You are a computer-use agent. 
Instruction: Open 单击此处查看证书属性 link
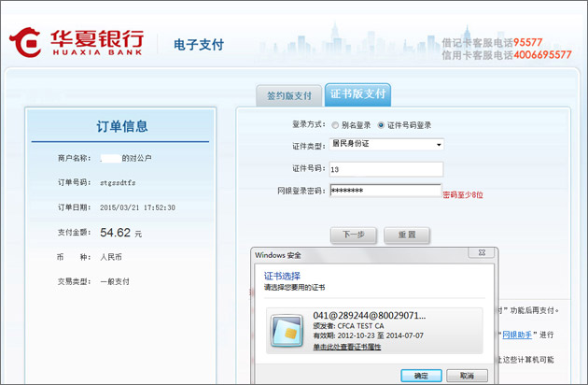click(347, 347)
